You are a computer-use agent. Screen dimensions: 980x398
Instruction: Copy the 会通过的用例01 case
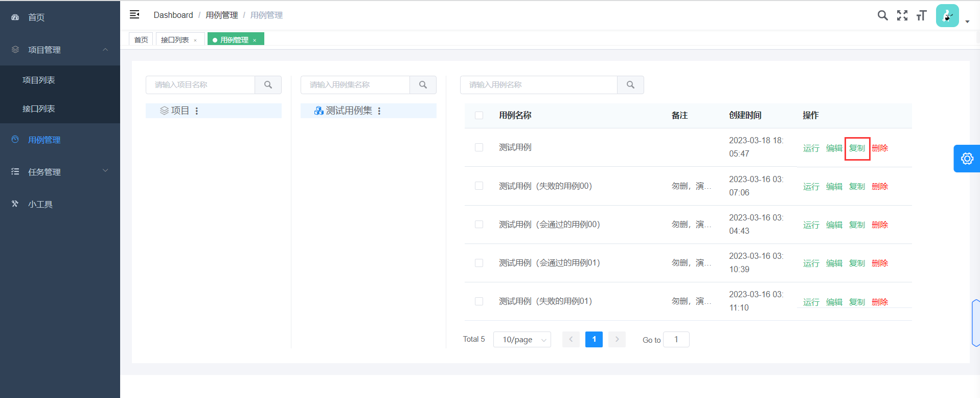pyautogui.click(x=857, y=263)
